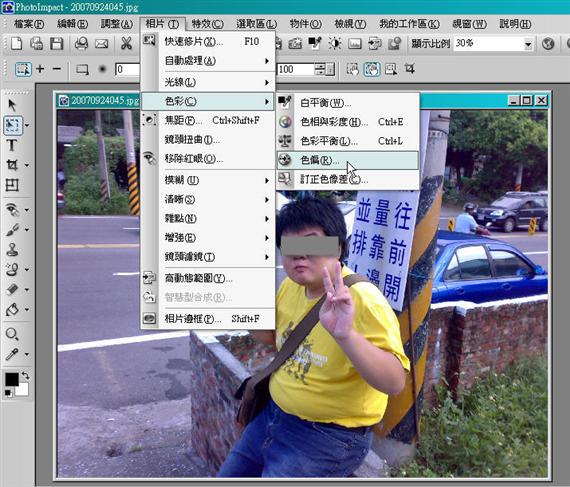Select the Zoom magnifier tool
The width and height of the screenshot is (570, 487).
coord(12,334)
